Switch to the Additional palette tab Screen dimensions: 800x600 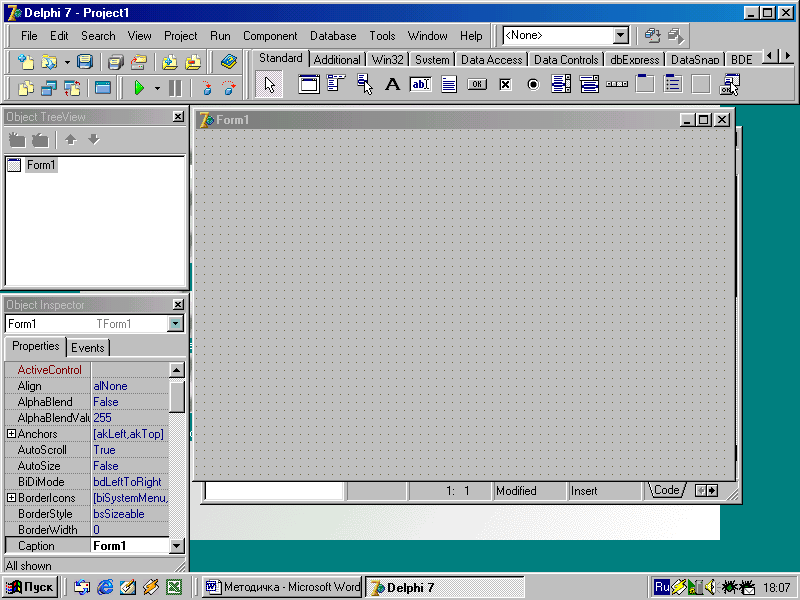point(337,60)
